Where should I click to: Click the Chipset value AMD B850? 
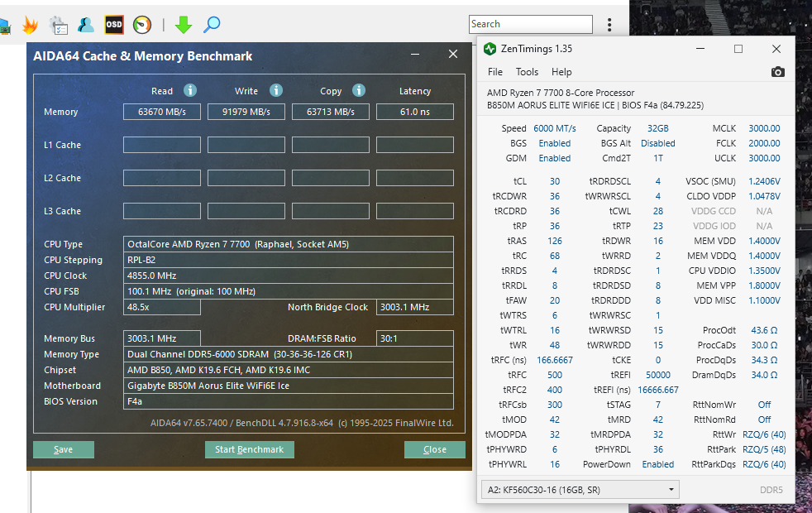tap(289, 370)
